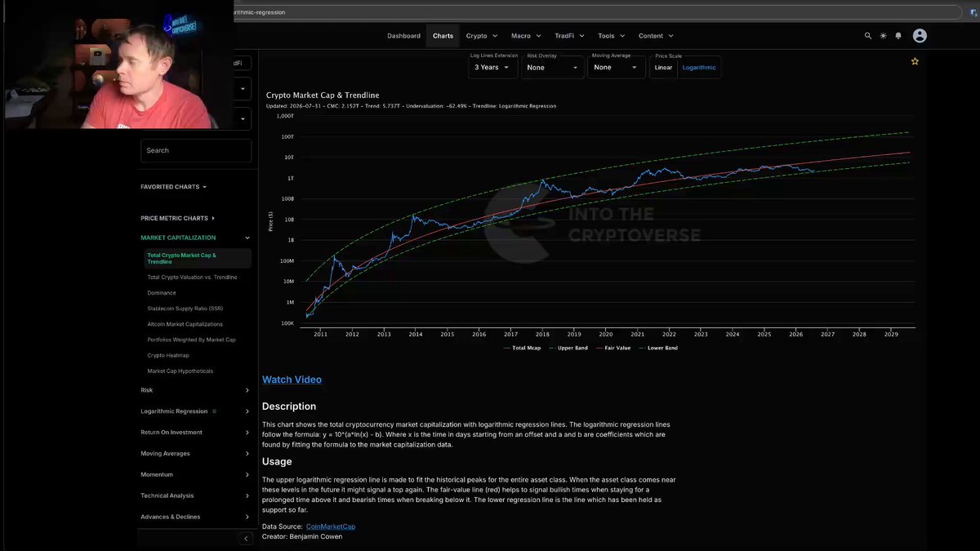The image size is (980, 551).
Task: Open Stablecoin Supply Ratio (SSR) chart
Action: coord(185,309)
